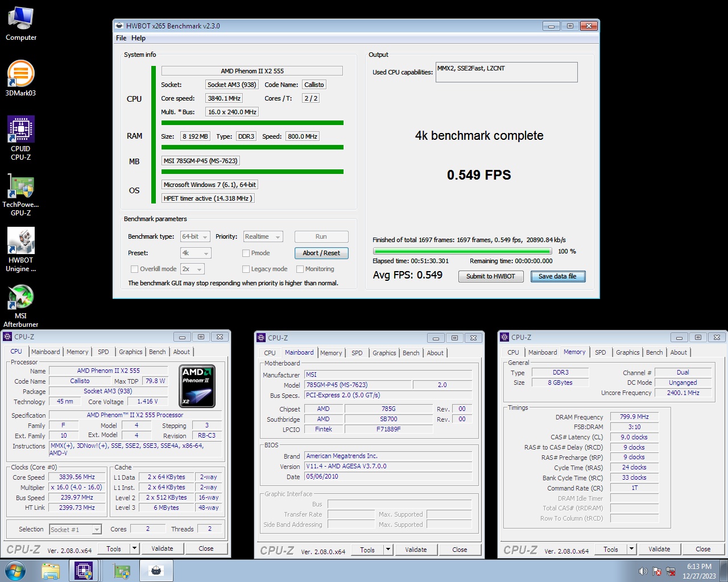Click Validate in the CPU-Z window showing the CPU tab
The image size is (728, 582).
point(162,548)
